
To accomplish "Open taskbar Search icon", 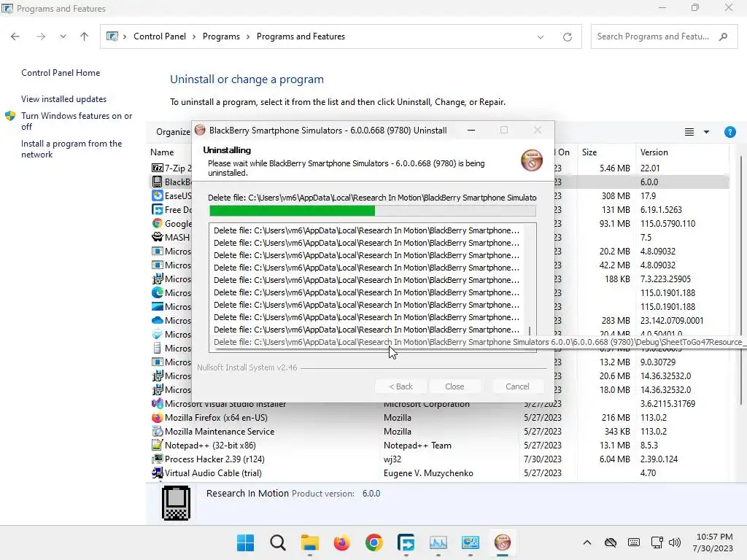I will [x=278, y=542].
